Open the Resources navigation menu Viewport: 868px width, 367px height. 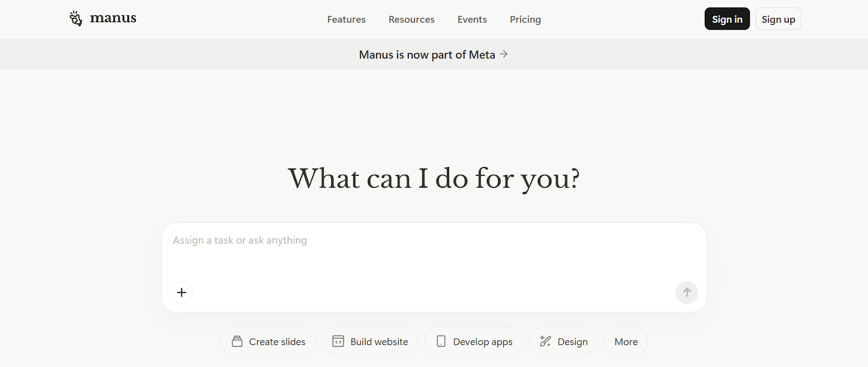(x=411, y=20)
